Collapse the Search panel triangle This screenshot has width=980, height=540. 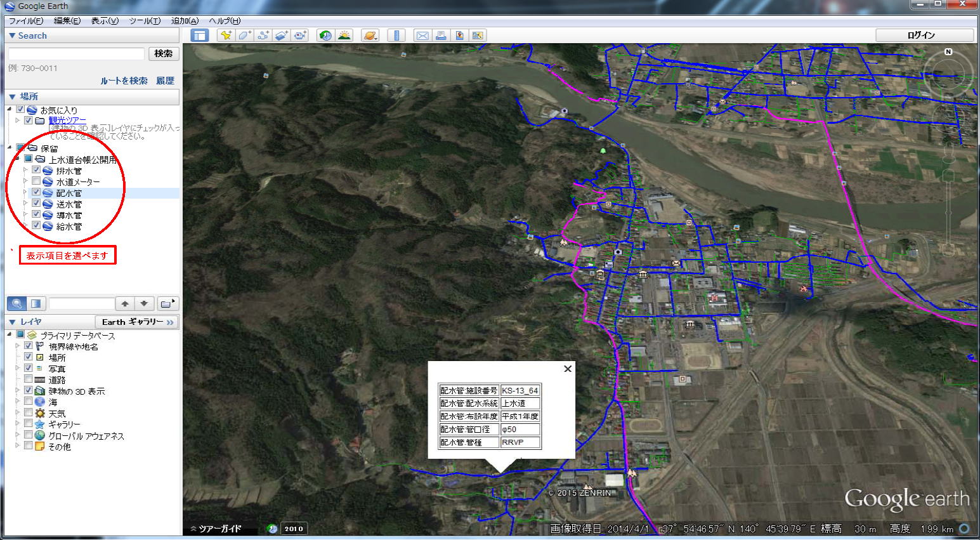(12, 36)
